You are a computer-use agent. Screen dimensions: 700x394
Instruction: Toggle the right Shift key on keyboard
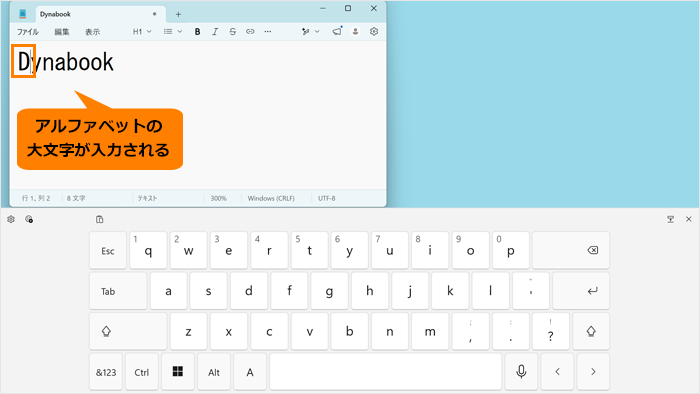tap(591, 332)
